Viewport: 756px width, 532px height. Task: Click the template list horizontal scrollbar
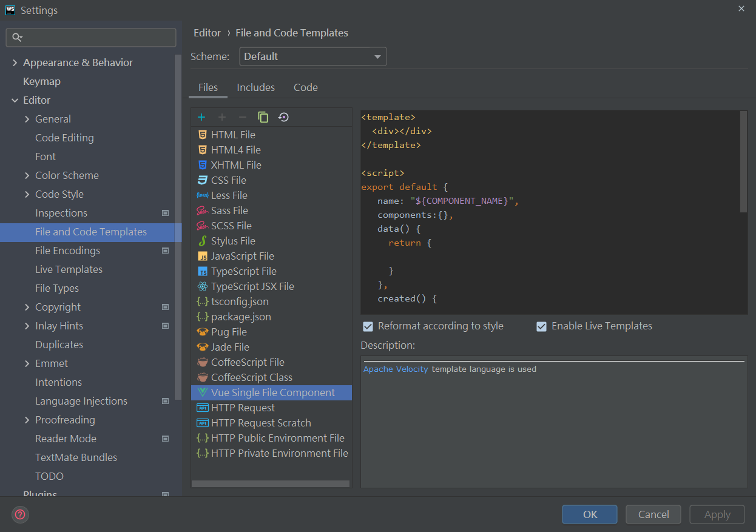click(x=271, y=483)
